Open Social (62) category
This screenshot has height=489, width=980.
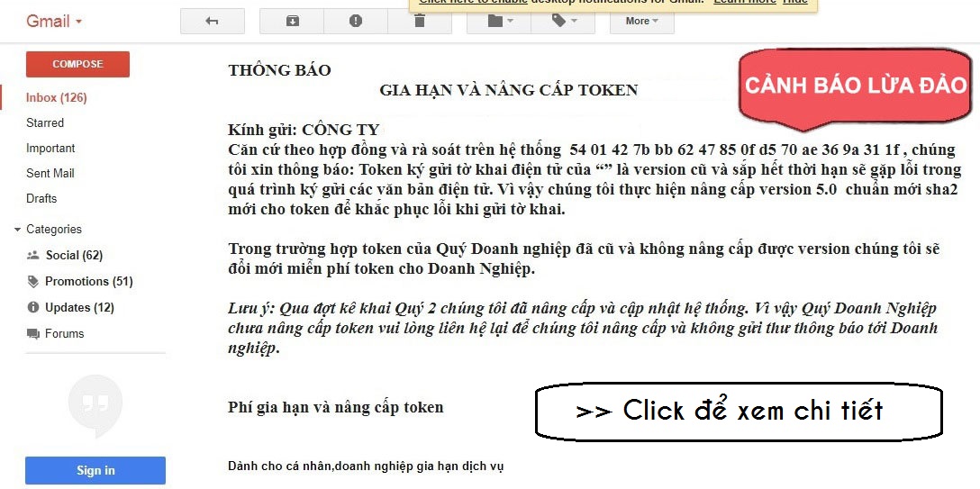coord(74,256)
